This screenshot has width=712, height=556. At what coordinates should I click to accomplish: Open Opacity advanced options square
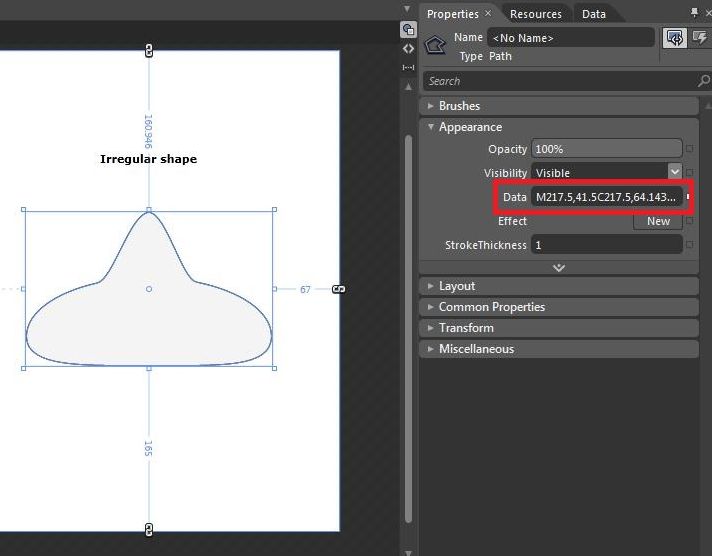(690, 149)
